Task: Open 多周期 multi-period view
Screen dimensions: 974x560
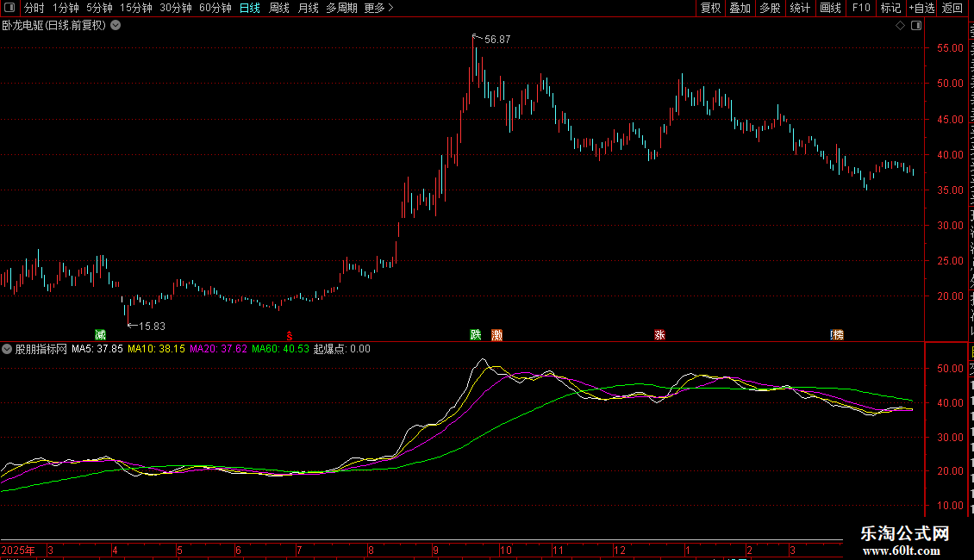Action: pyautogui.click(x=341, y=8)
